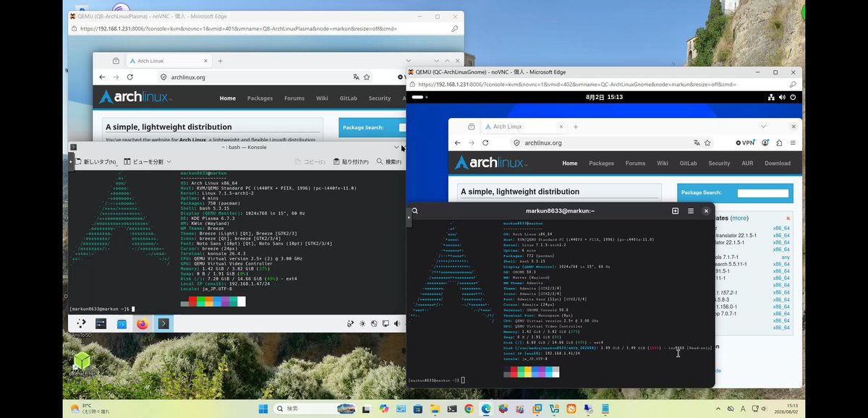The height and width of the screenshot is (418, 868).
Task: Open the Plasma application launcher icon
Action: (x=80, y=323)
